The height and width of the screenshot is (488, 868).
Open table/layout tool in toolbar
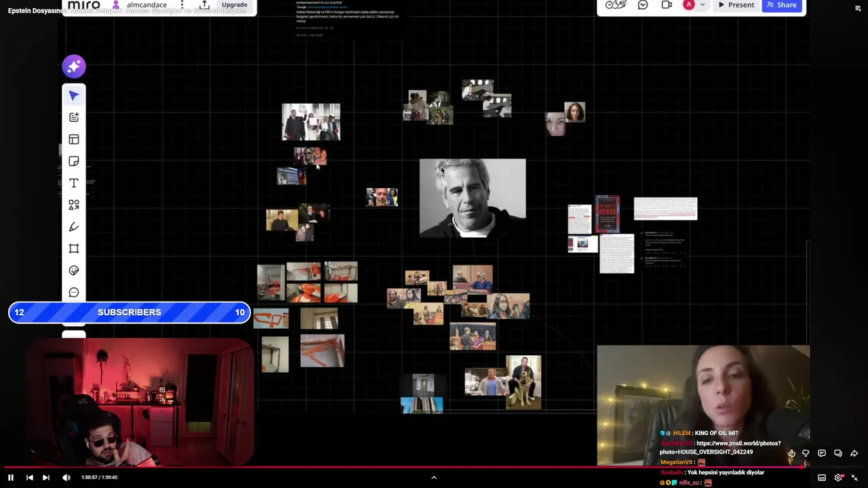coord(74,140)
